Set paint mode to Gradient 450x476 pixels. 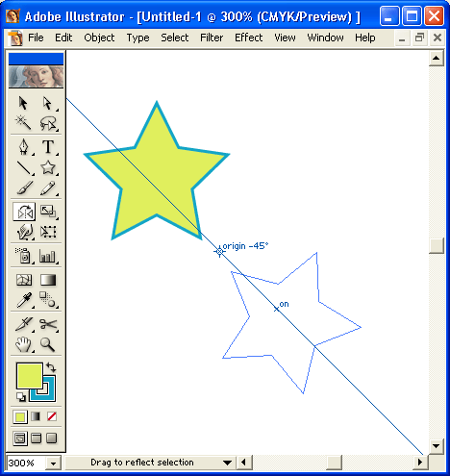(36, 416)
